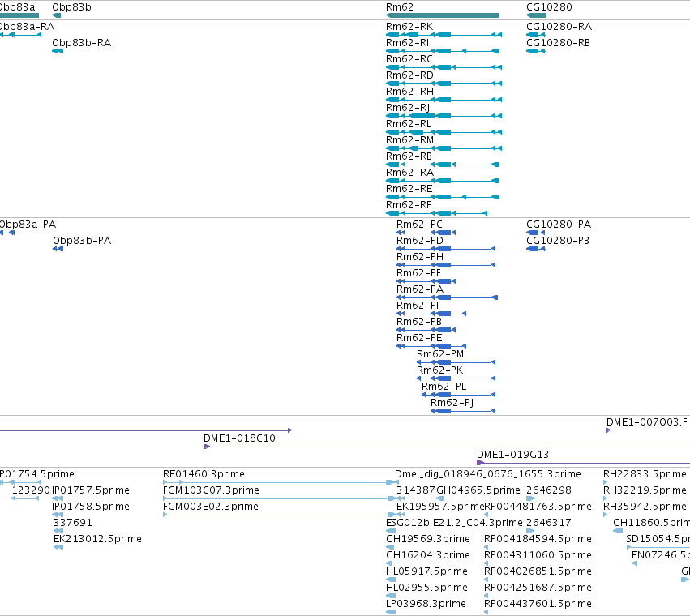Click transcript Obp83a-RA
Viewport: 690px width, 616px height.
[x=21, y=35]
